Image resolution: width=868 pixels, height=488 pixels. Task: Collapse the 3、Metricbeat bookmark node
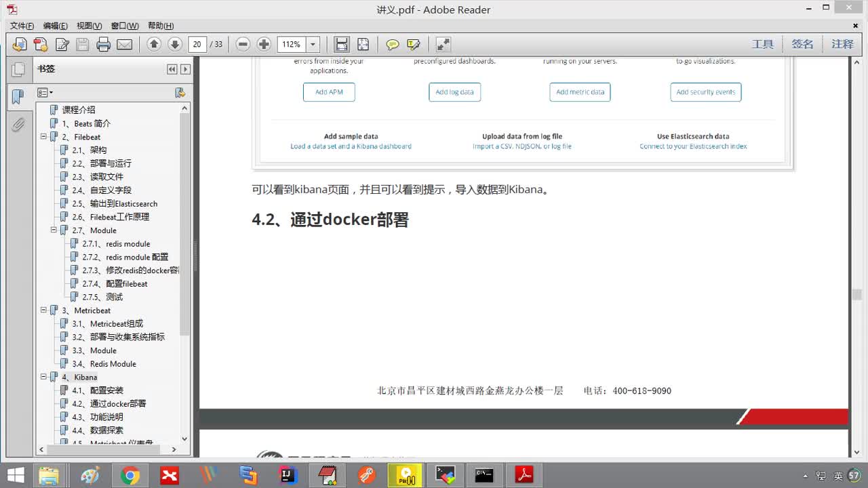pyautogui.click(x=43, y=310)
